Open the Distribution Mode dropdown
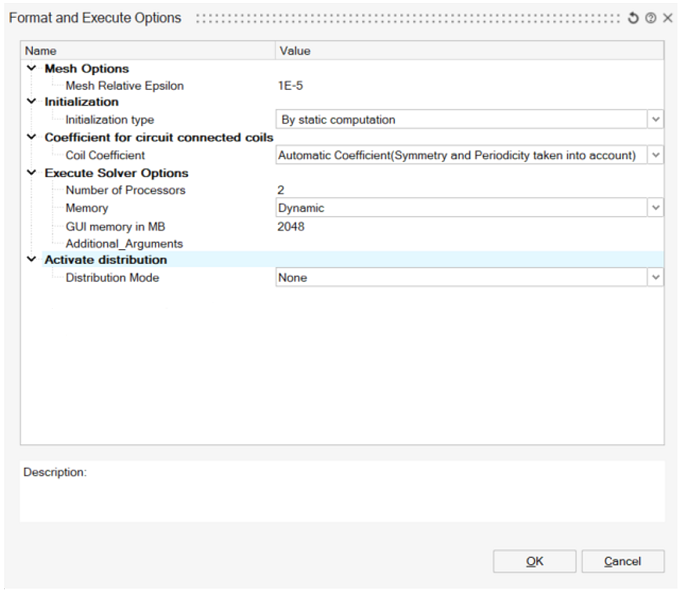This screenshot has height=591, width=681. tap(655, 278)
